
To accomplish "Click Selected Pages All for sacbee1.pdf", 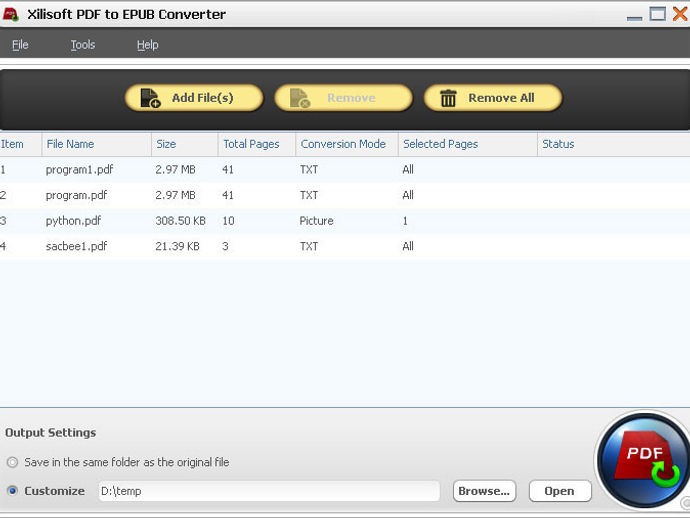I will pos(408,246).
